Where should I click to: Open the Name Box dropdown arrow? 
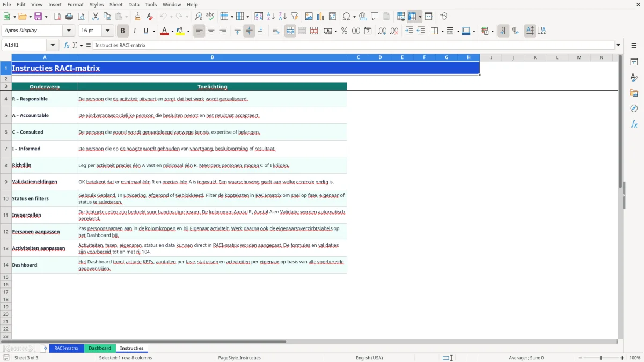point(53,46)
